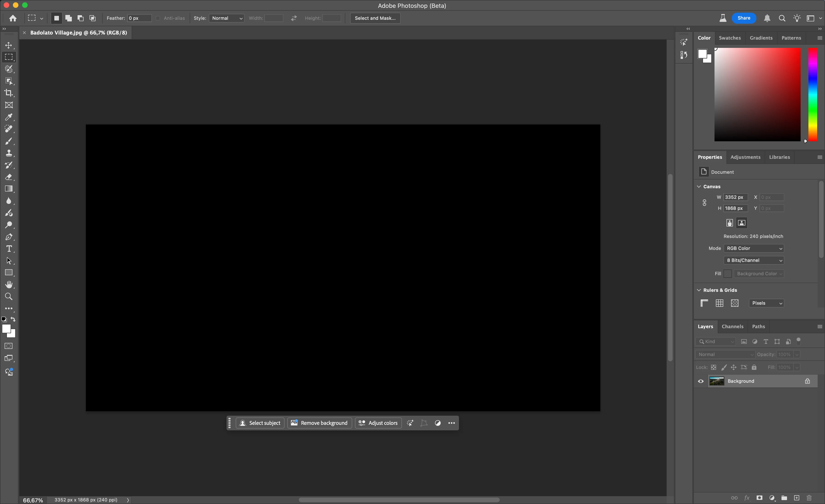Click the Pen tool icon
Viewport: 825px width, 504px height.
[x=9, y=237]
